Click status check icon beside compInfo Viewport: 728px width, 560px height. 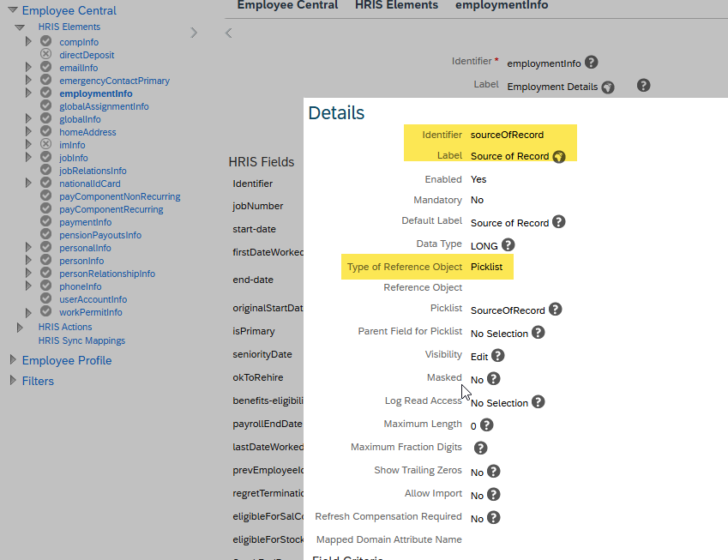(45, 41)
